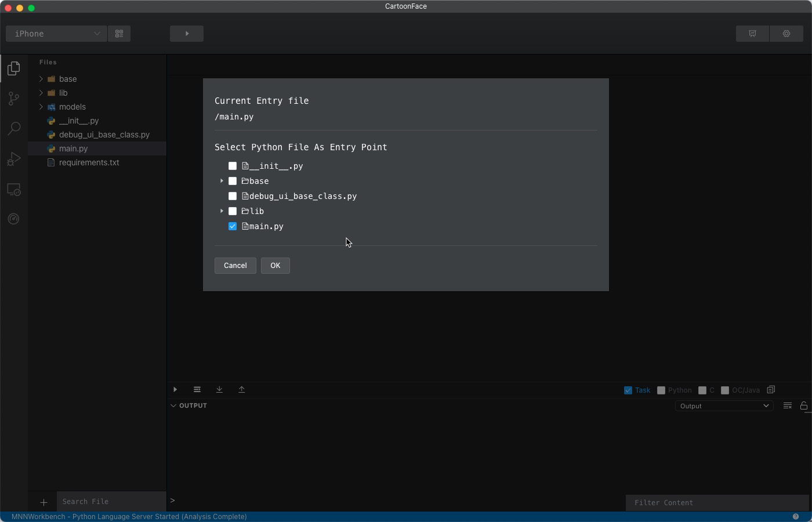Click the base folder icon in dialog
The image size is (812, 522).
click(x=245, y=181)
